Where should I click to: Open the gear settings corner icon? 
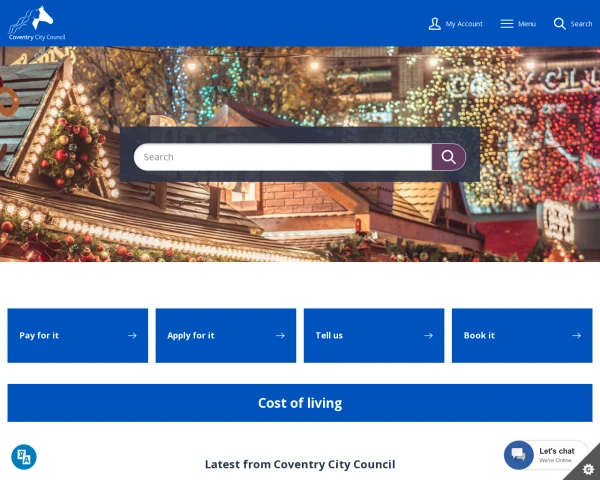[588, 469]
